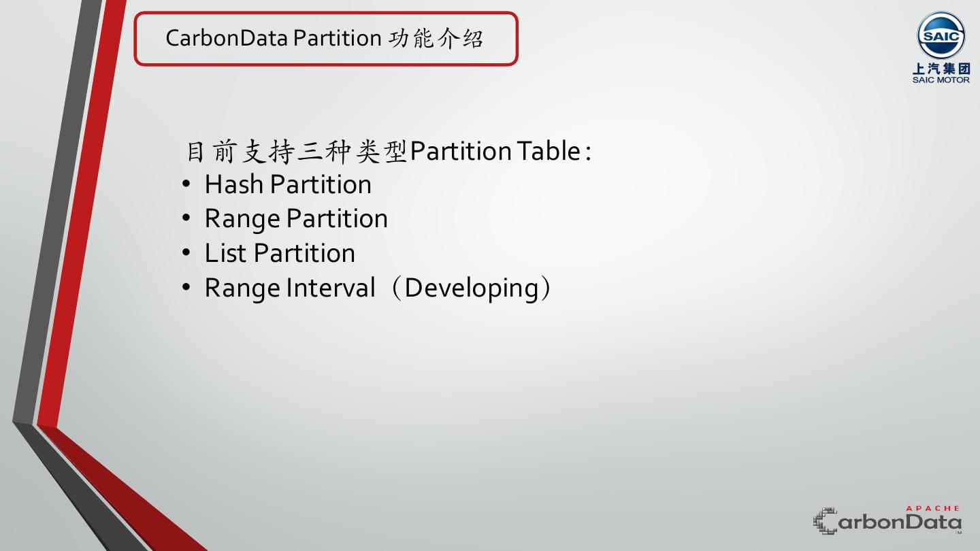980x551 pixels.
Task: Select the Range Partition bullet text
Action: click(296, 218)
